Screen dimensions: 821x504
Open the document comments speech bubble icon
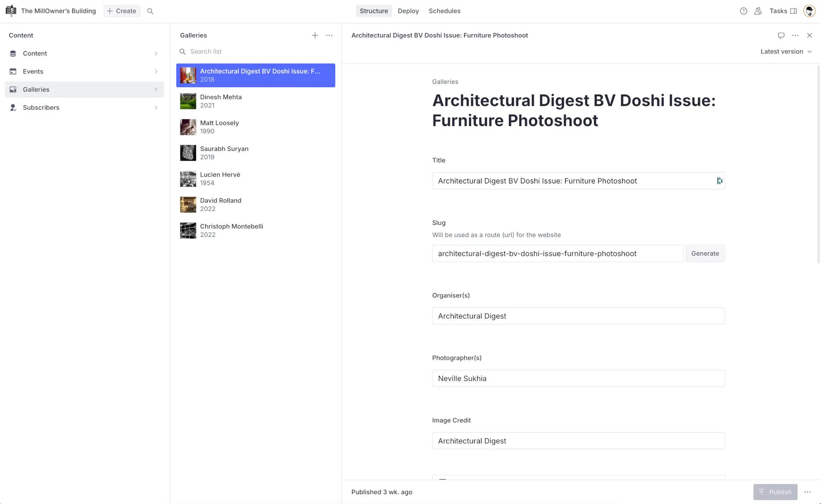(781, 35)
